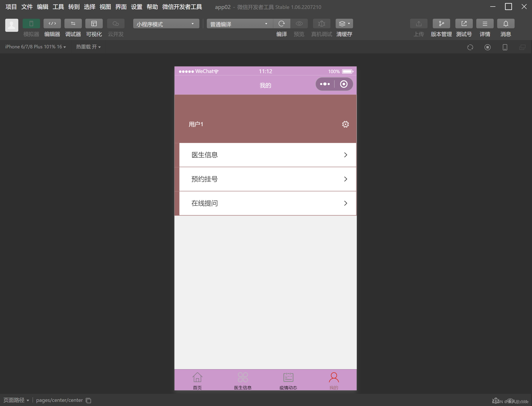Viewport: 532px width, 406px height.
Task: Toggle the 编辑器 editor panel
Action: coord(52,24)
